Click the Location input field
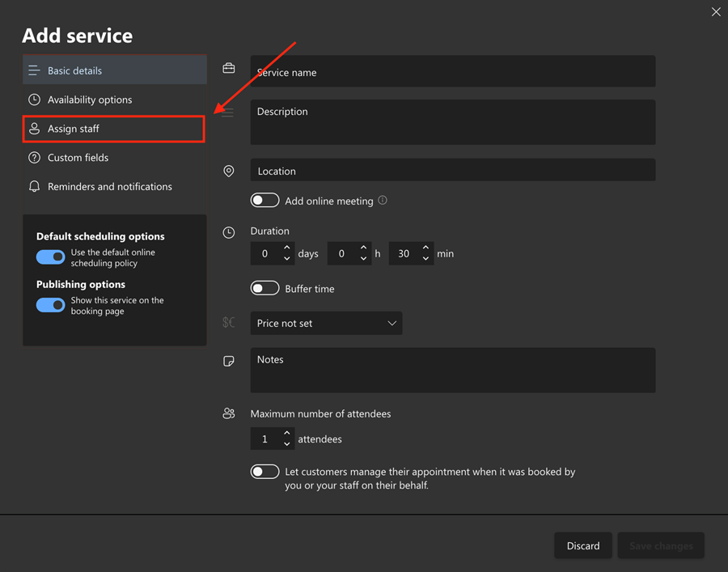This screenshot has width=728, height=572. [453, 170]
